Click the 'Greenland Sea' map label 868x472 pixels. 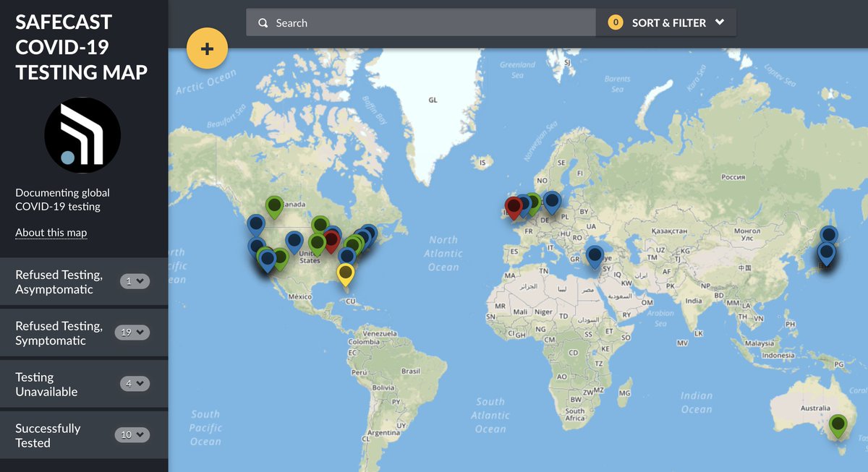tap(517, 70)
